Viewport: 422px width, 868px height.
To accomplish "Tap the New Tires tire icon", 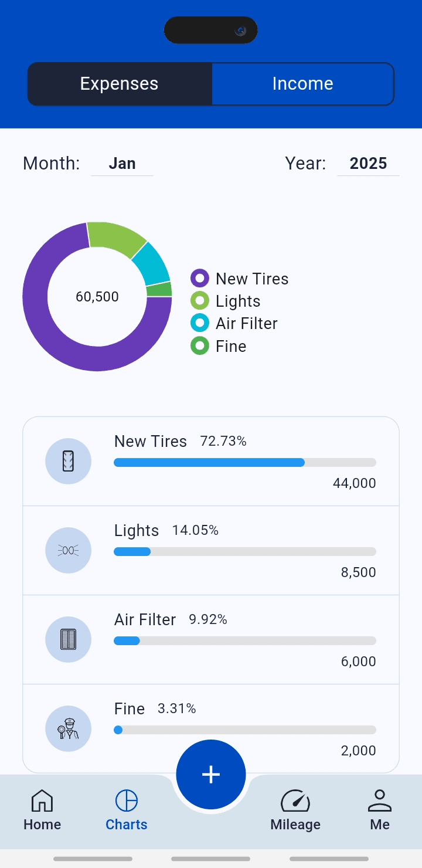I will 68,461.
